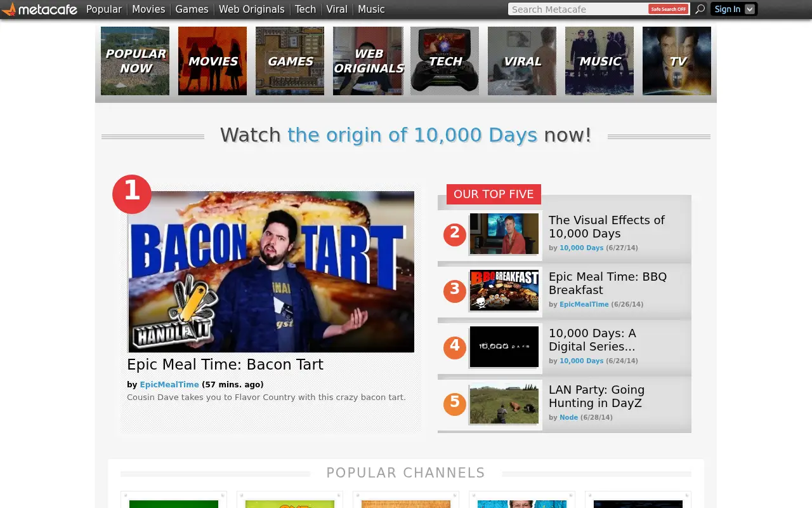Expand the Sign In dropdown arrow
The width and height of the screenshot is (812, 508).
750,9
